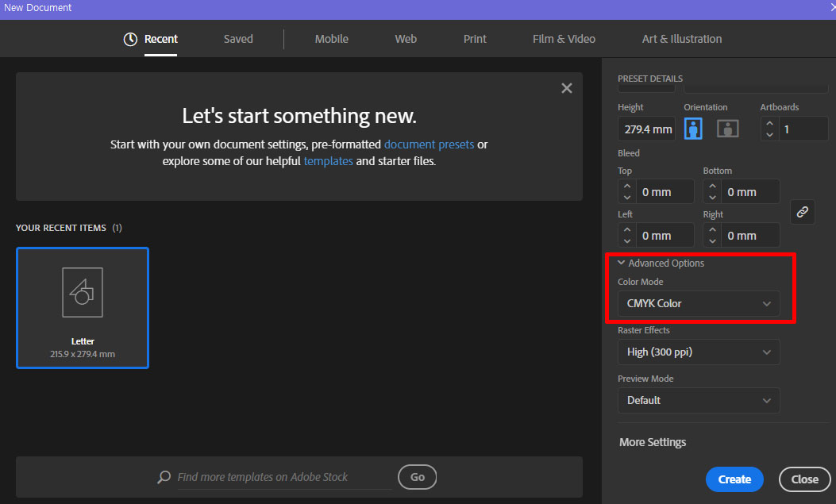Click the Left bleed input field
836x504 pixels.
click(665, 236)
